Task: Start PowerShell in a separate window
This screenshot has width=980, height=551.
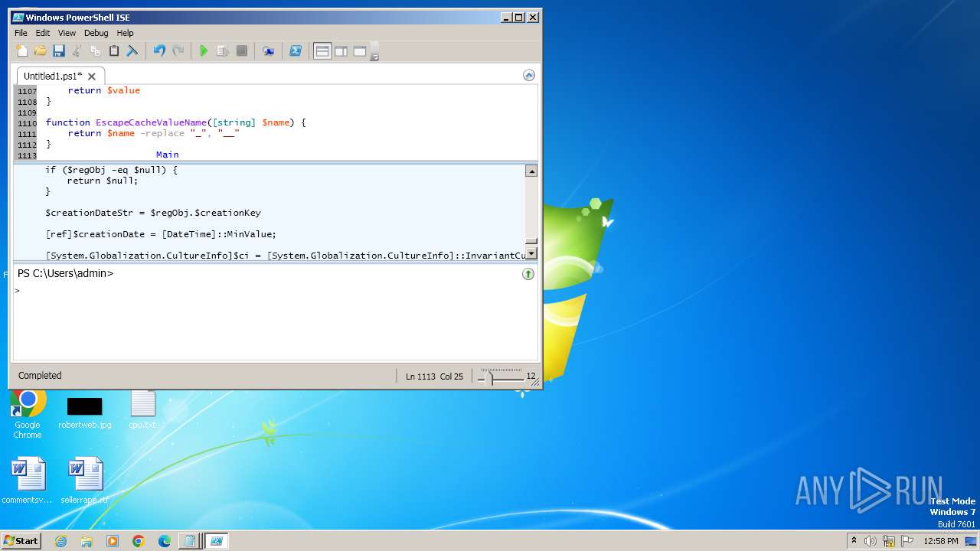Action: point(295,51)
